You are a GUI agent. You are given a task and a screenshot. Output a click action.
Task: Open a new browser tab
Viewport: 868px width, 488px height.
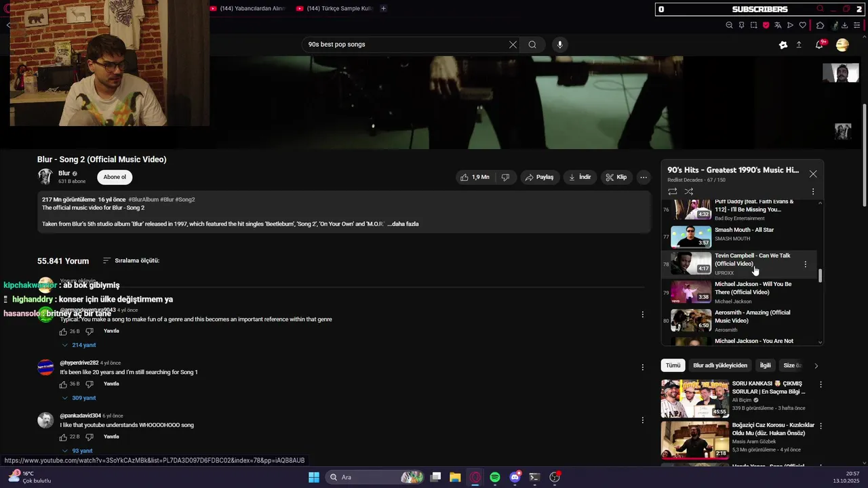(x=383, y=8)
